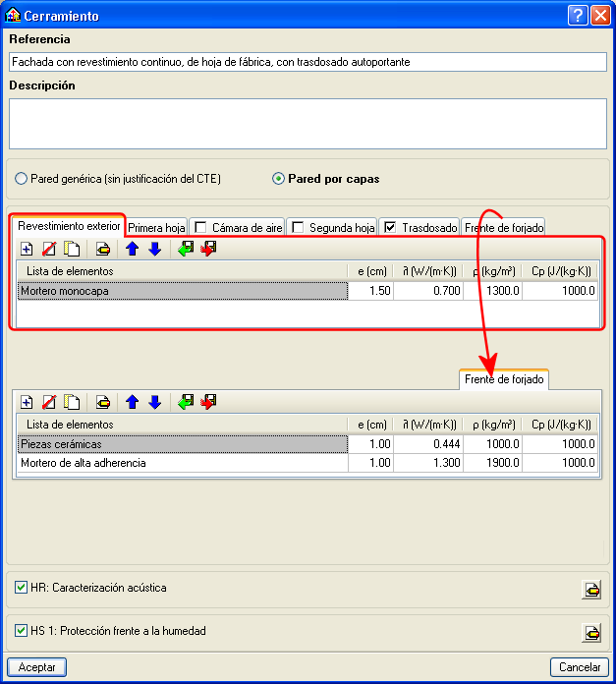Move element down in Revestimiento exterior toolbar
Image resolution: width=616 pixels, height=684 pixels.
pyautogui.click(x=155, y=249)
